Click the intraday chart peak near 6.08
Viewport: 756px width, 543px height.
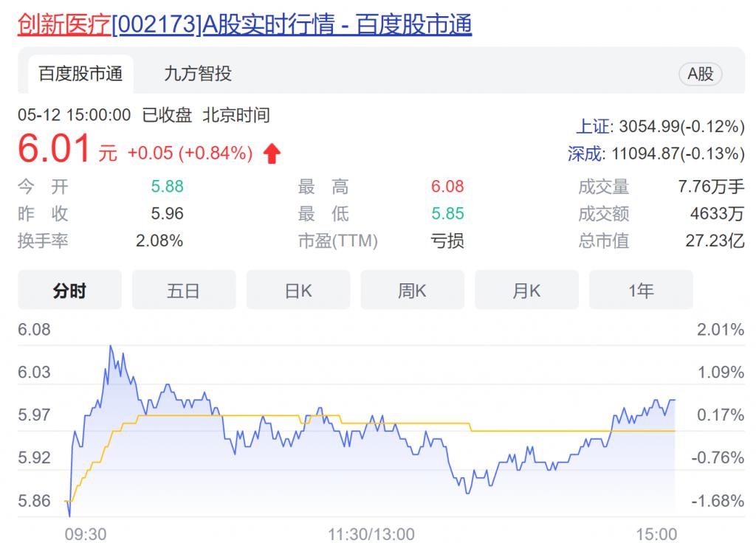(111, 346)
